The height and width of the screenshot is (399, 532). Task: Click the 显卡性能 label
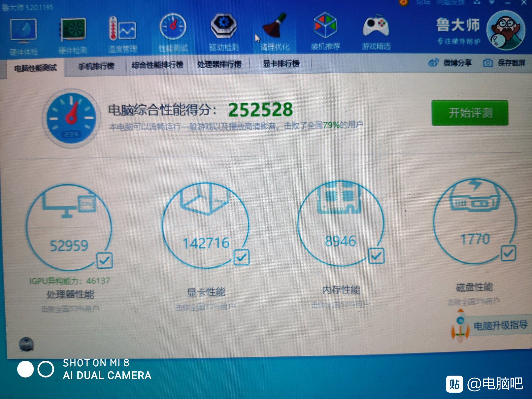(x=206, y=292)
